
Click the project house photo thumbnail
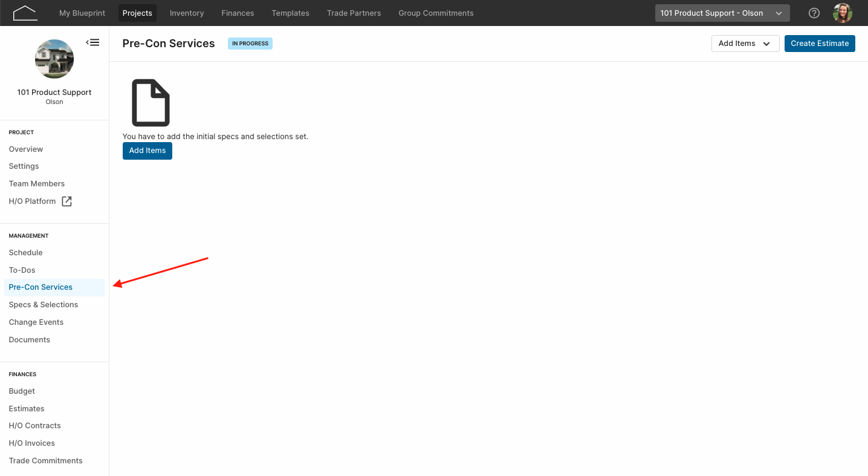coord(54,59)
